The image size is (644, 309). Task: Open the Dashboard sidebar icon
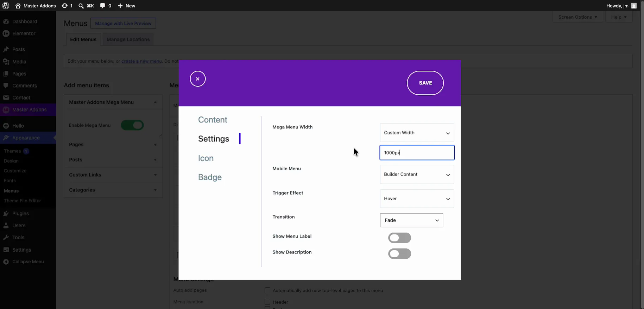pos(6,21)
